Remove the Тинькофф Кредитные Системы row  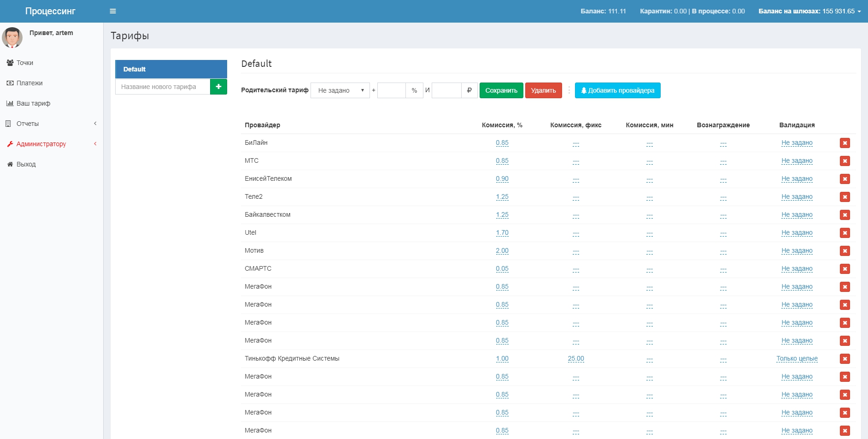845,359
